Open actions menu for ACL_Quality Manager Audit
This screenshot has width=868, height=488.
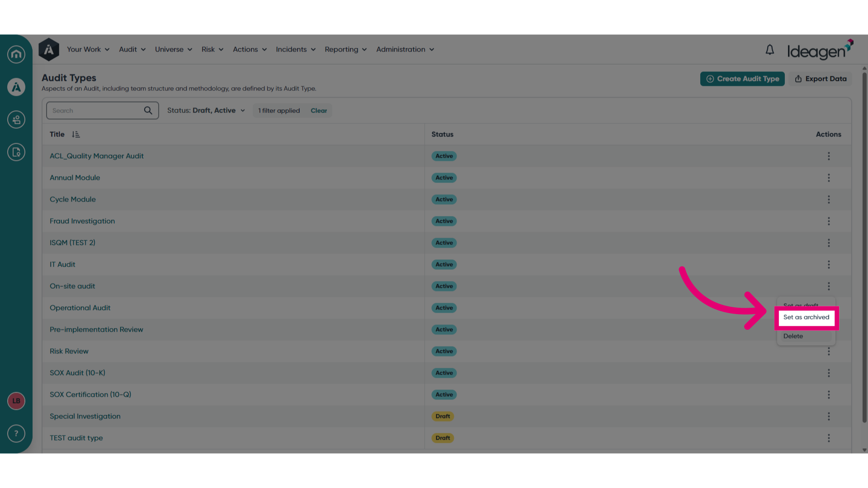(829, 156)
